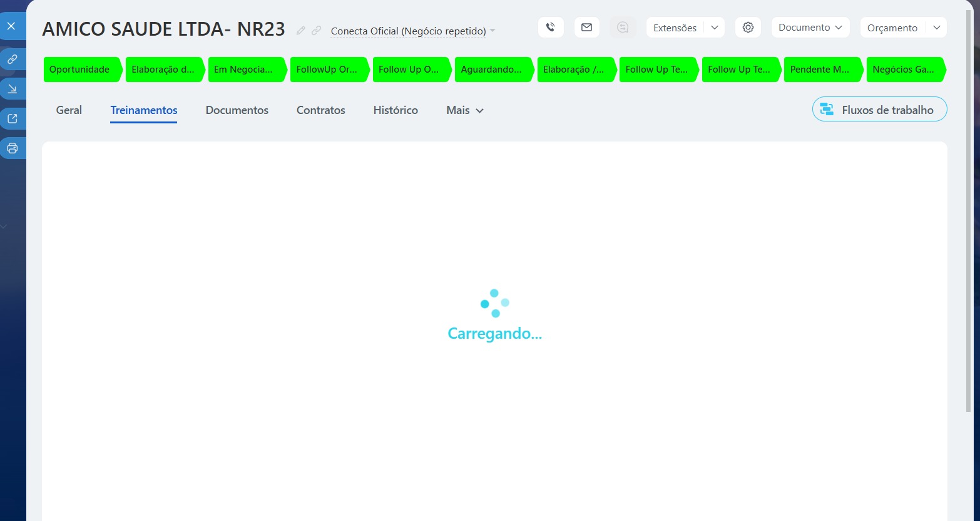Click the collapse arrow icon in sidebar
This screenshot has height=521, width=980.
[12, 90]
